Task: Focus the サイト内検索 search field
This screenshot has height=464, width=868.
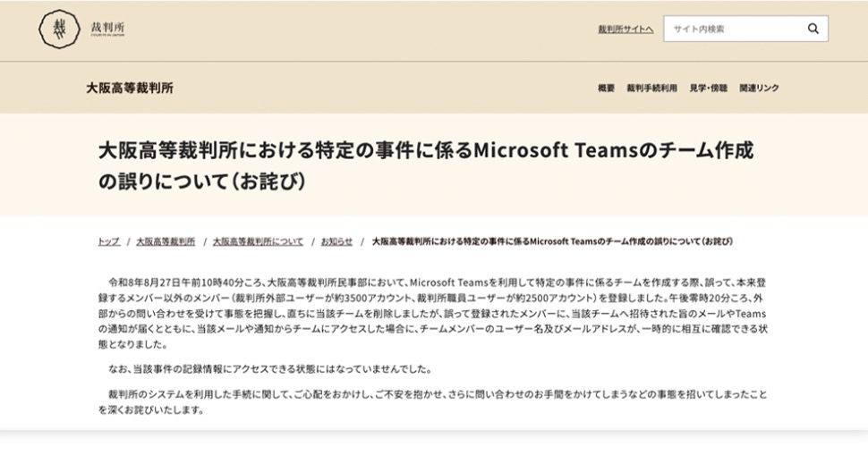Action: click(x=745, y=29)
